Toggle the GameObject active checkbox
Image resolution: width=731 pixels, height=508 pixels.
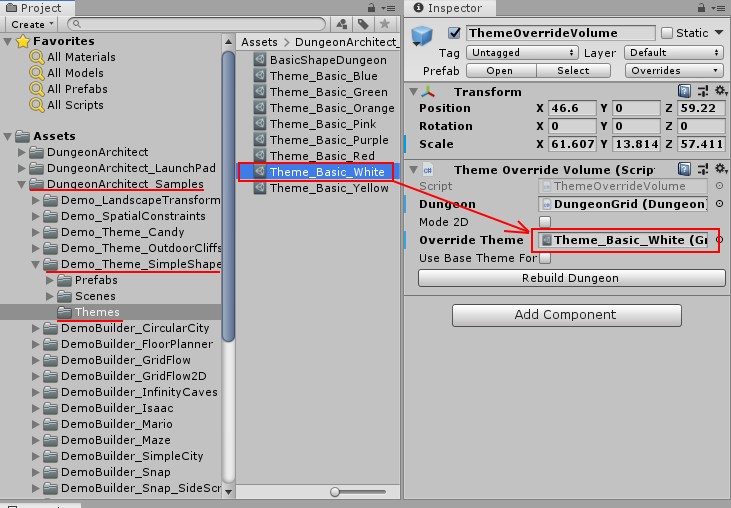pyautogui.click(x=455, y=33)
